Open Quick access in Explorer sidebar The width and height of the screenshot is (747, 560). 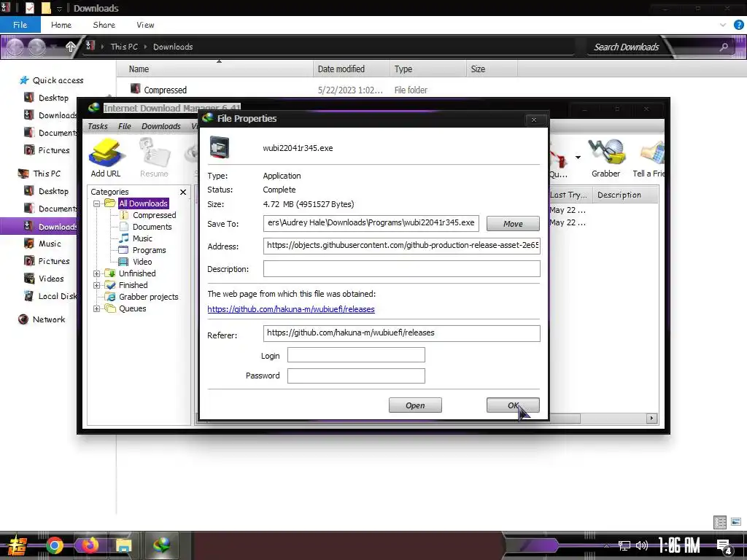[x=58, y=80]
